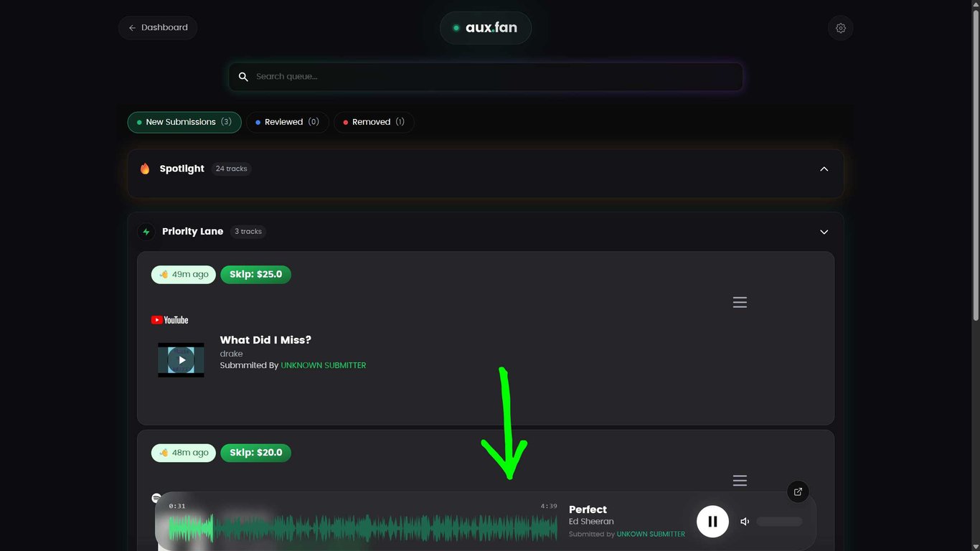Seek within the green waveform
This screenshot has width=980, height=551.
pos(363,529)
